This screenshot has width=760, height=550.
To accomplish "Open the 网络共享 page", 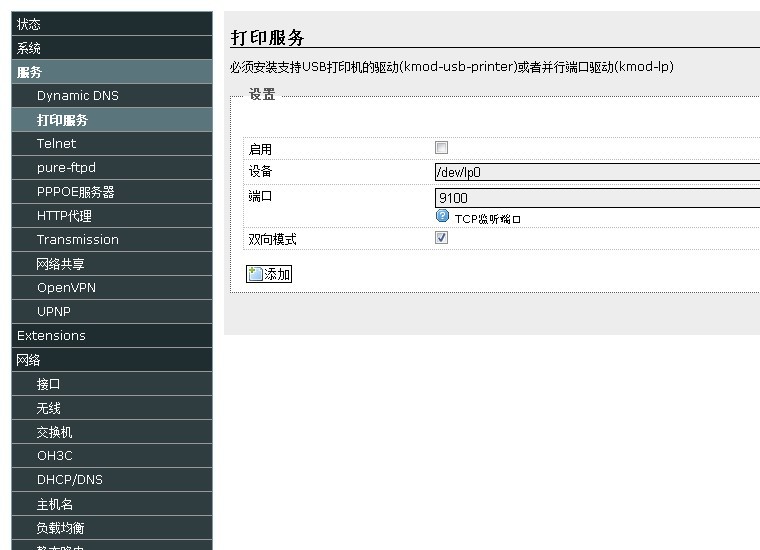I will pyautogui.click(x=112, y=264).
